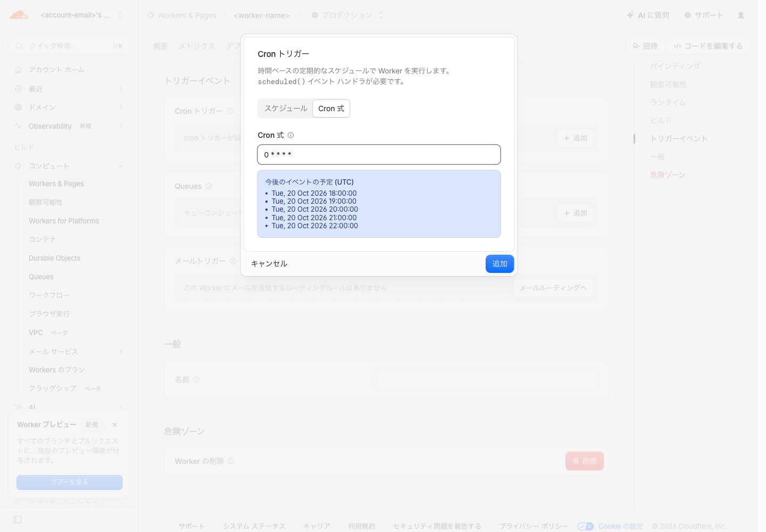The width and height of the screenshot is (766, 532).
Task: Expand the ドメイン sidebar chevron
Action: coord(121,107)
